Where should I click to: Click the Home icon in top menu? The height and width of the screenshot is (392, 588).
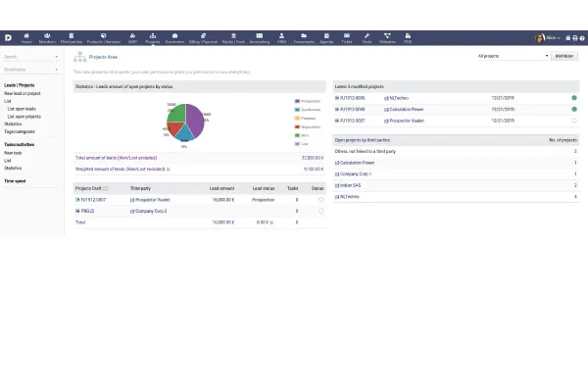(26, 38)
